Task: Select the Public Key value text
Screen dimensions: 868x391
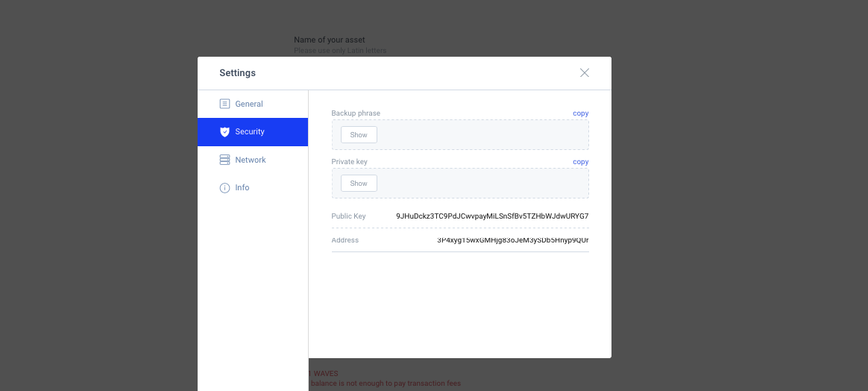Action: tap(492, 216)
